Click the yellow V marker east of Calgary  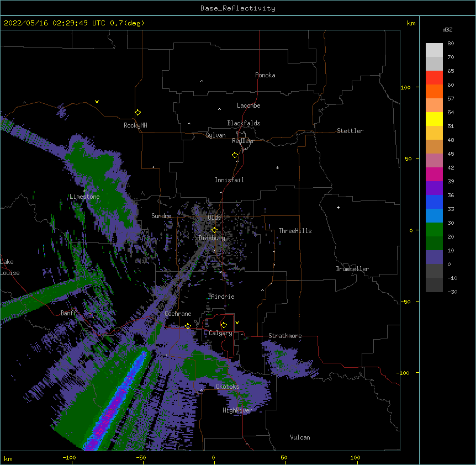pos(237,323)
